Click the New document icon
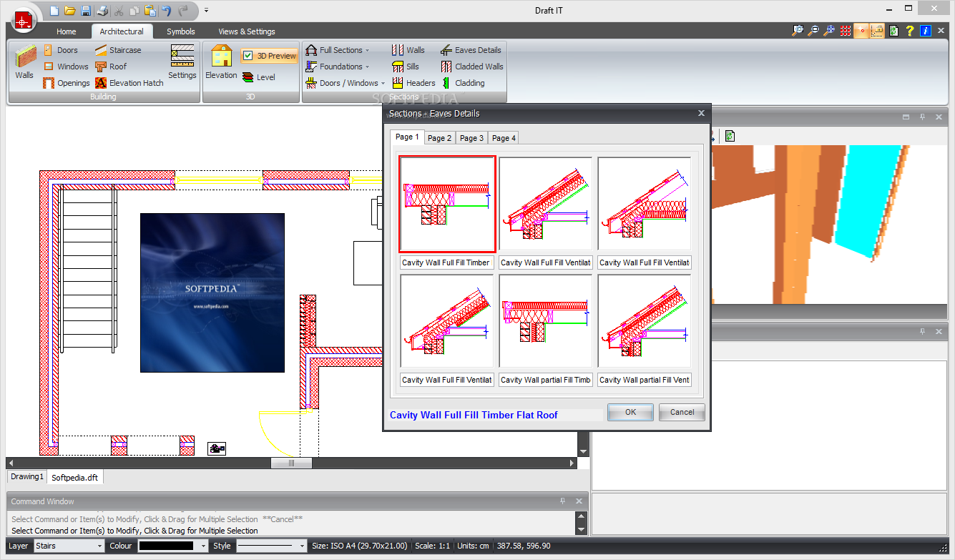The height and width of the screenshot is (560, 955). point(54,11)
